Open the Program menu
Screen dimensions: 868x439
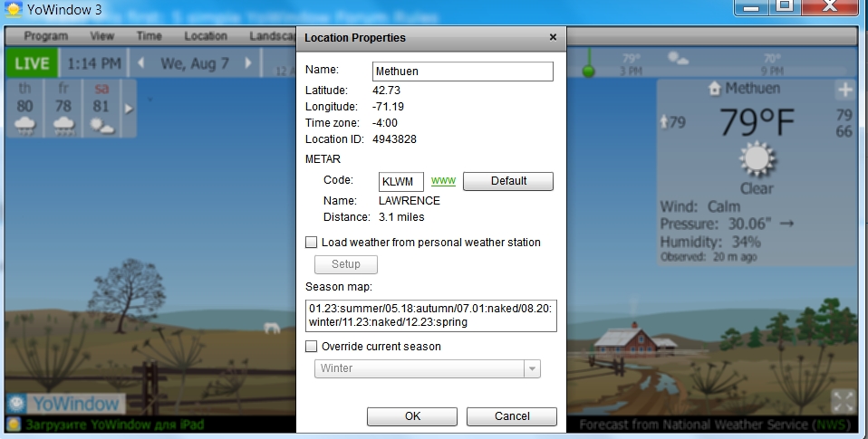46,36
